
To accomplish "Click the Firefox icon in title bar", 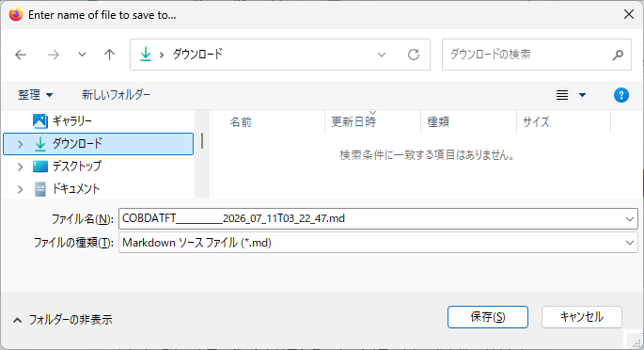I will point(16,14).
